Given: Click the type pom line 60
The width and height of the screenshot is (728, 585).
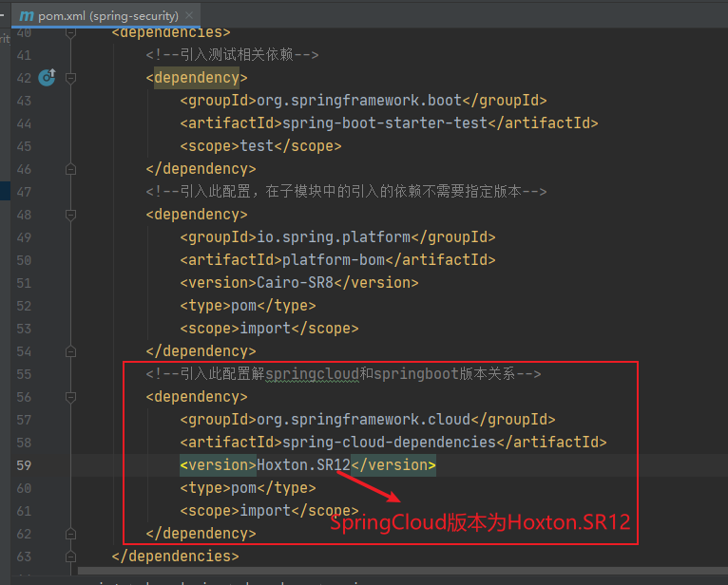Looking at the screenshot, I should pyautogui.click(x=248, y=487).
